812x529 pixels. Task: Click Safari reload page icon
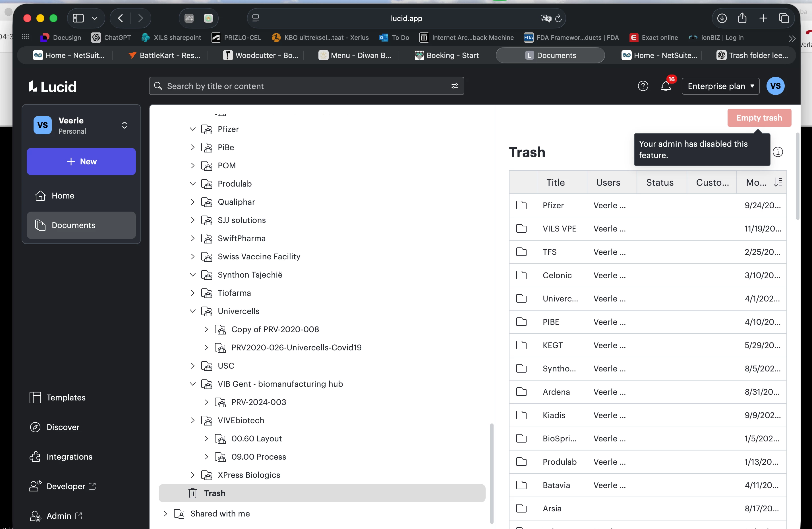(558, 18)
